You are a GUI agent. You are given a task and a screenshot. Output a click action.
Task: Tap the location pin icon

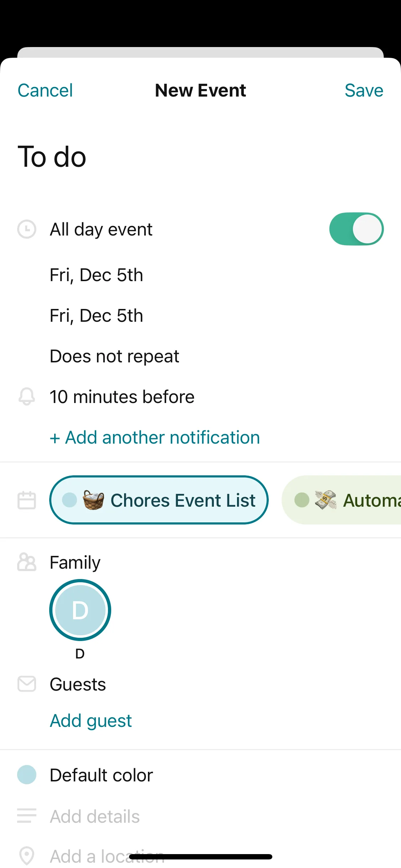click(27, 855)
